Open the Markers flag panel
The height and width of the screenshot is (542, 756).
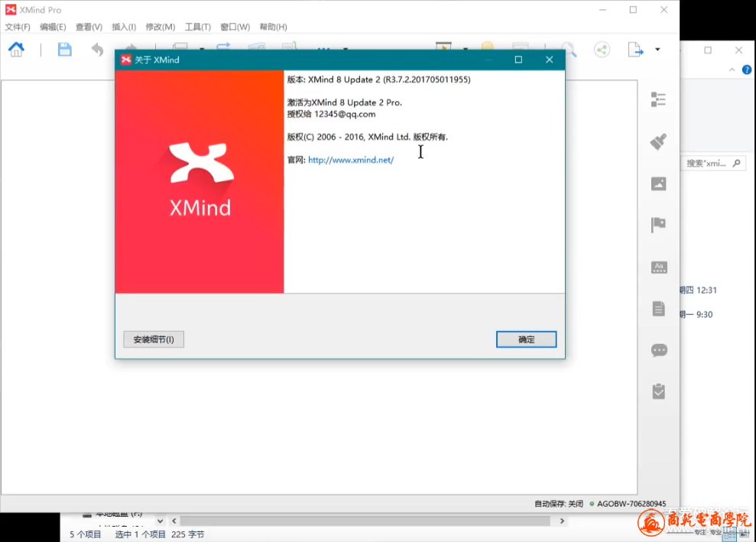point(658,225)
